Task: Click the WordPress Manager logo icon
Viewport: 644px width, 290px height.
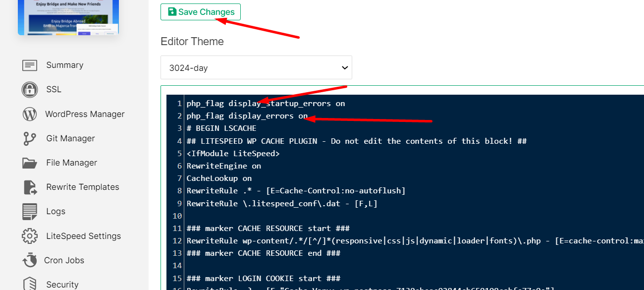Action: pos(30,114)
